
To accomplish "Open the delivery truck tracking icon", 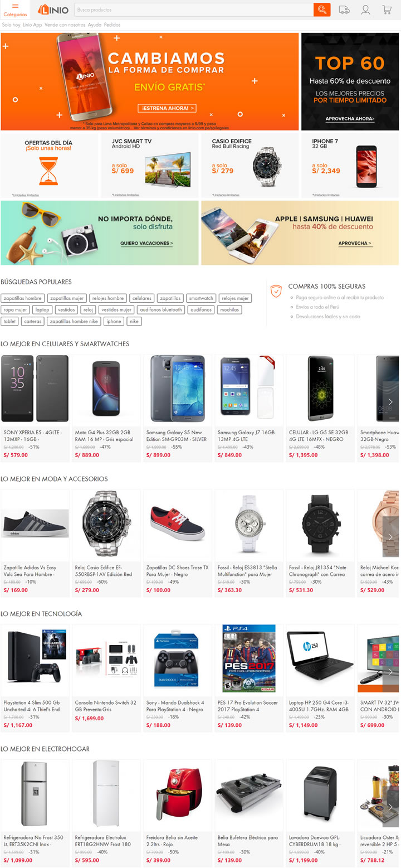I will 344,9.
